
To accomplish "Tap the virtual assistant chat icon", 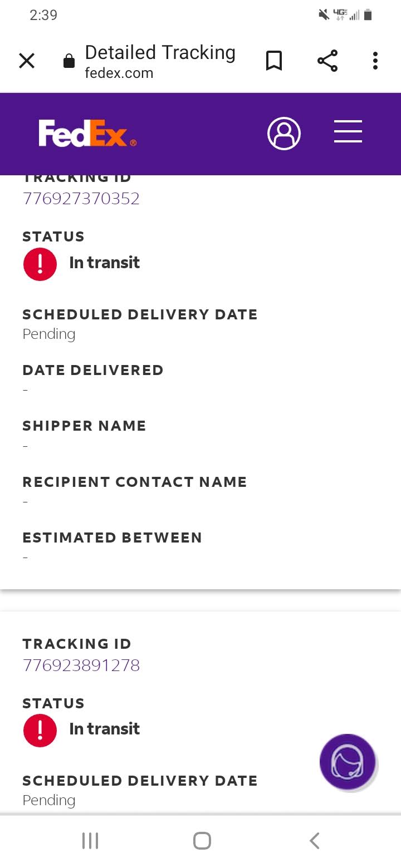I will [x=348, y=762].
